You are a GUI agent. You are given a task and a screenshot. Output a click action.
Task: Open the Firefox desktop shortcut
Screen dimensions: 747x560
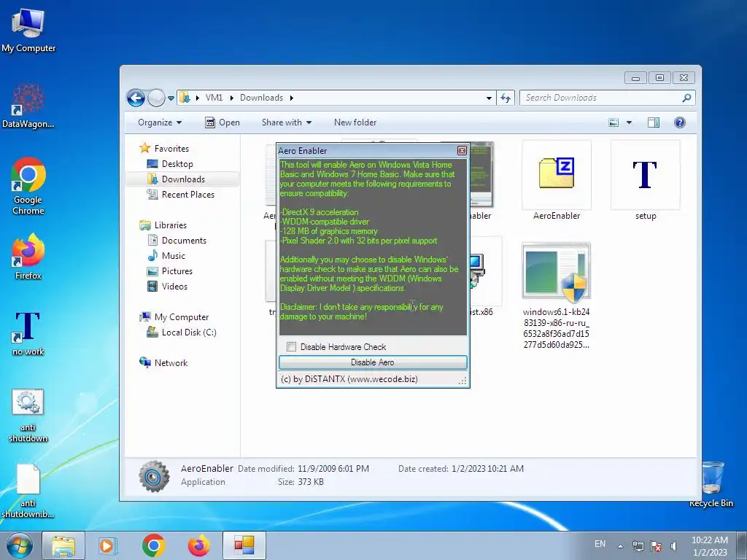pyautogui.click(x=28, y=256)
